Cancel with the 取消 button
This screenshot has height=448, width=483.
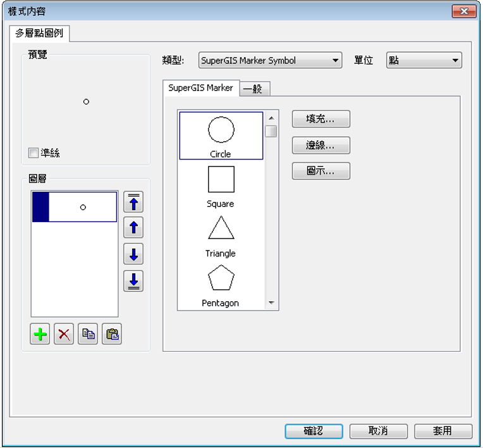pyautogui.click(x=378, y=431)
